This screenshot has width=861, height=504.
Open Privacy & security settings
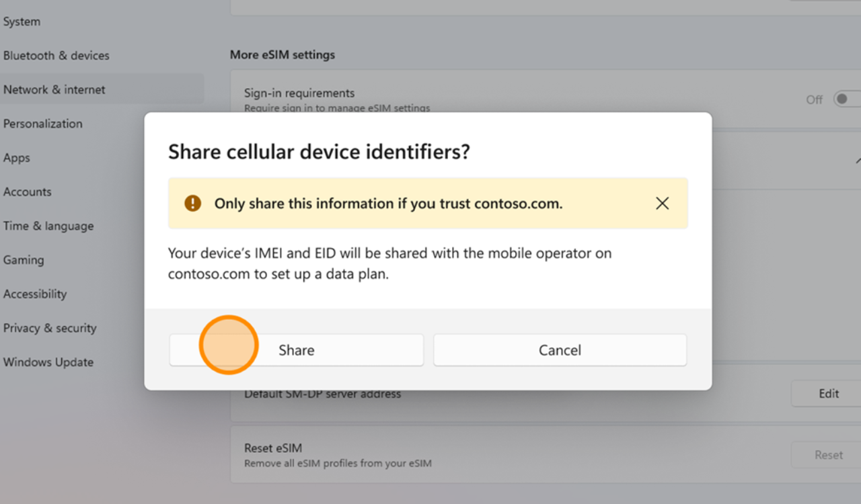tap(50, 328)
